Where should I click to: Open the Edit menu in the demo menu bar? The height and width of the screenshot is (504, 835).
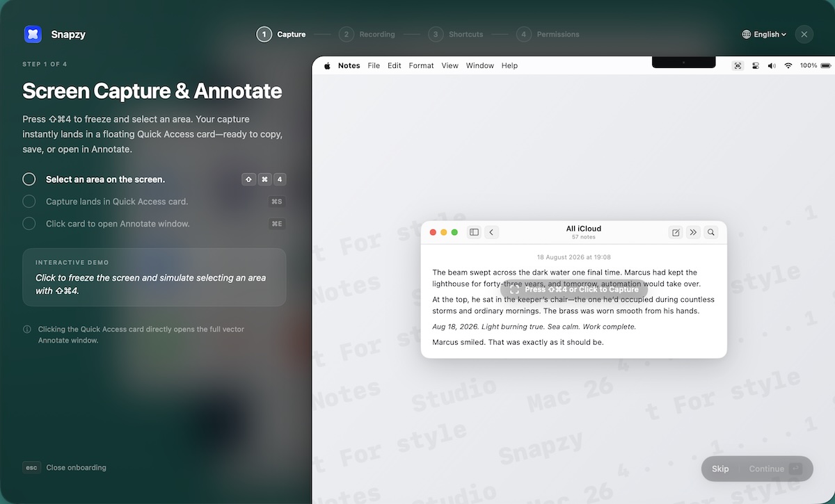click(x=395, y=65)
